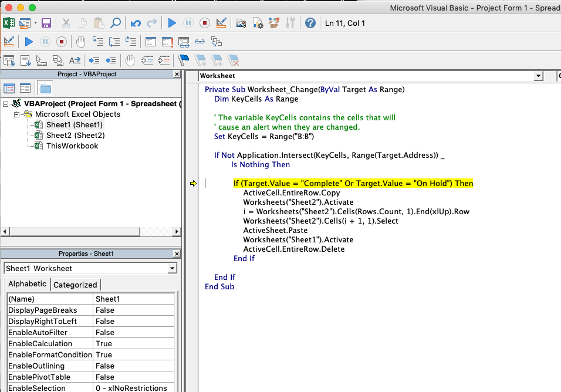Pause execution with the Break icon
This screenshot has width=561, height=392.
[188, 22]
